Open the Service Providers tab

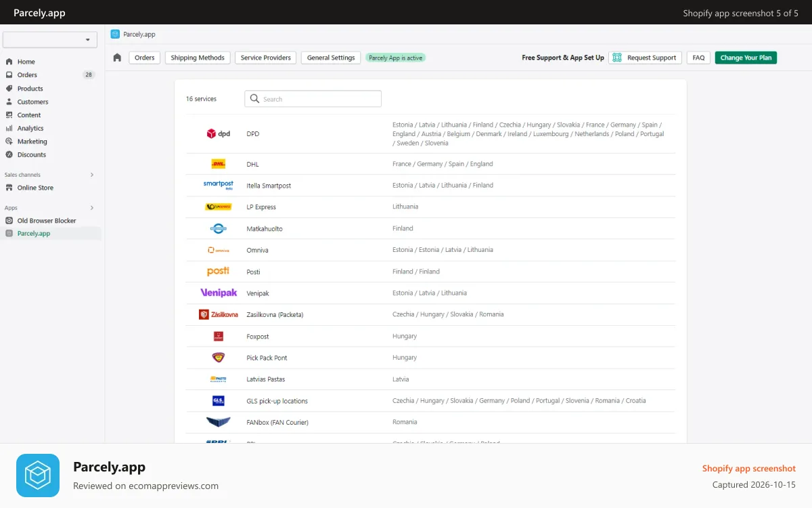click(266, 58)
